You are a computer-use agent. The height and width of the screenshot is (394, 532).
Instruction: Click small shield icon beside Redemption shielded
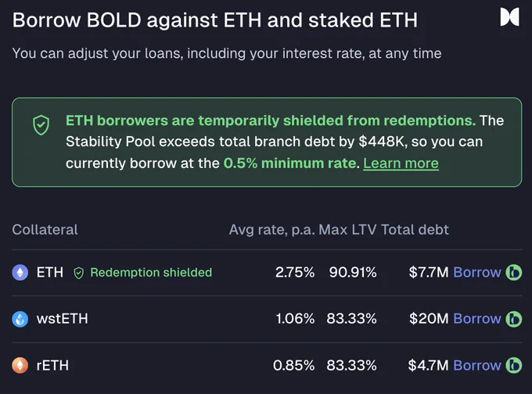(79, 273)
